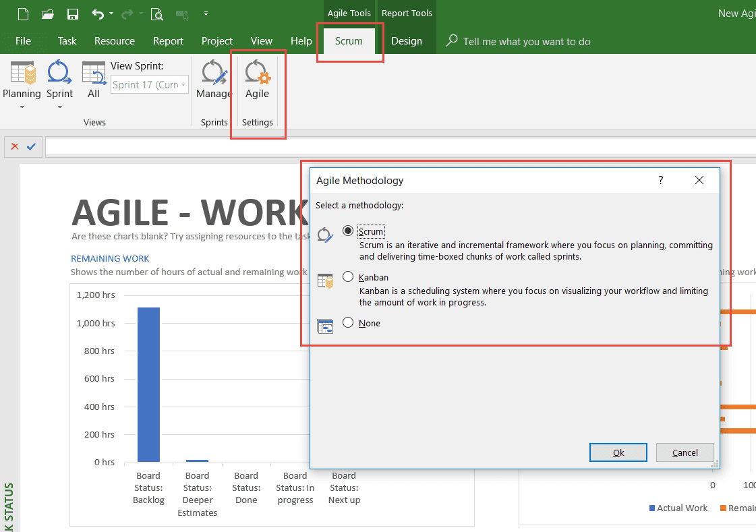The height and width of the screenshot is (532, 756).
Task: Save the project with the floppy disk icon
Action: (x=73, y=14)
